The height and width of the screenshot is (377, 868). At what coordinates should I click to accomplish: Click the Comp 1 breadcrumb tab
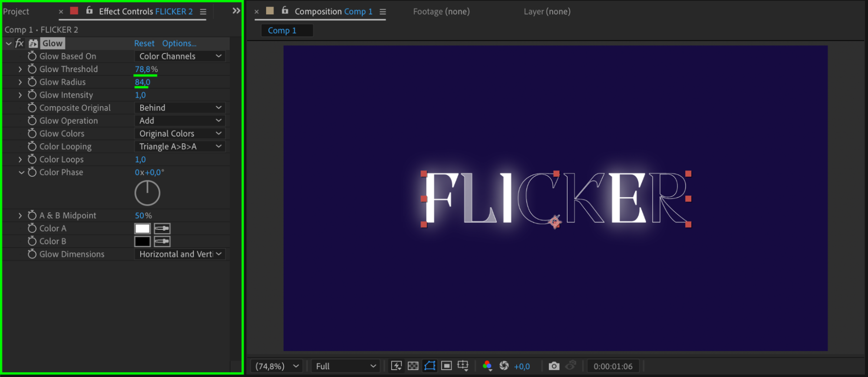tap(287, 30)
